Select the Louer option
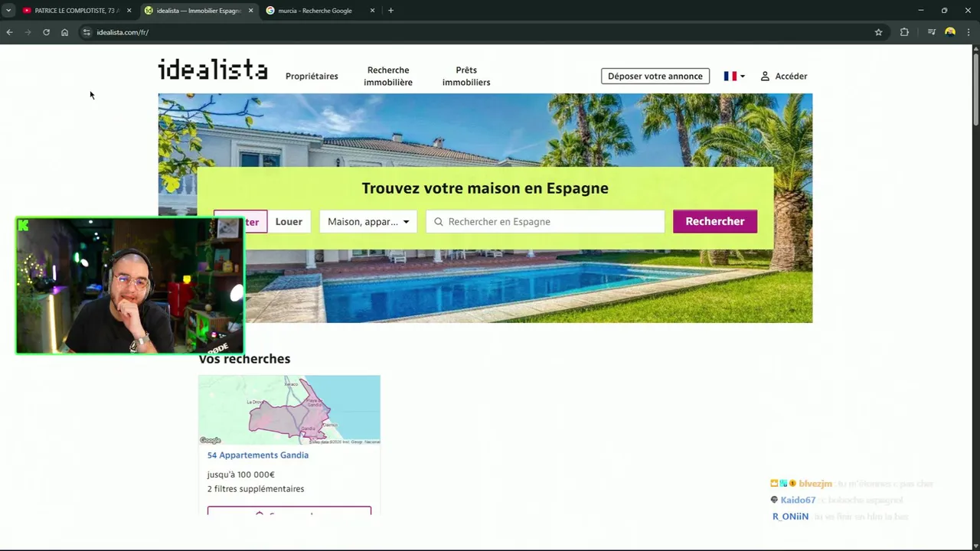980x551 pixels. [x=289, y=222]
